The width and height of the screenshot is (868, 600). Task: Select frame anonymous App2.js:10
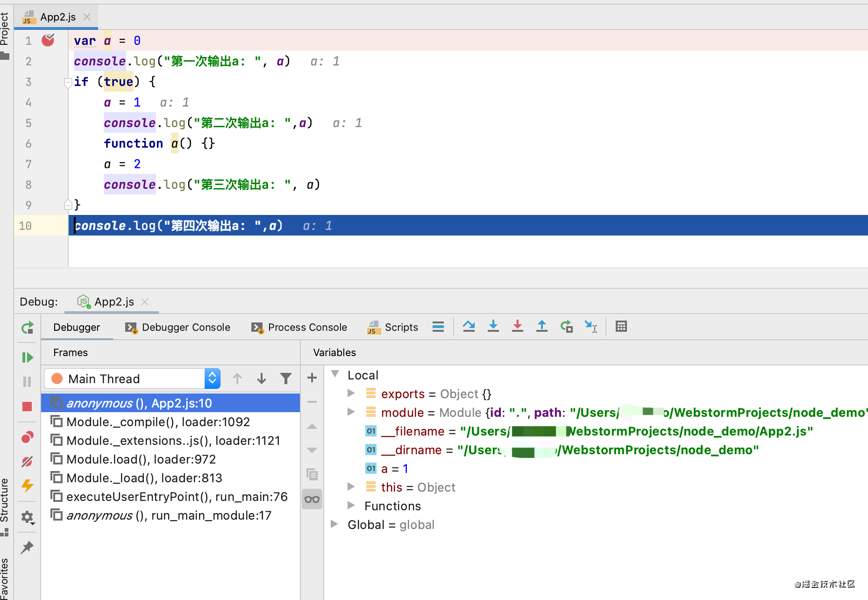pos(171,403)
